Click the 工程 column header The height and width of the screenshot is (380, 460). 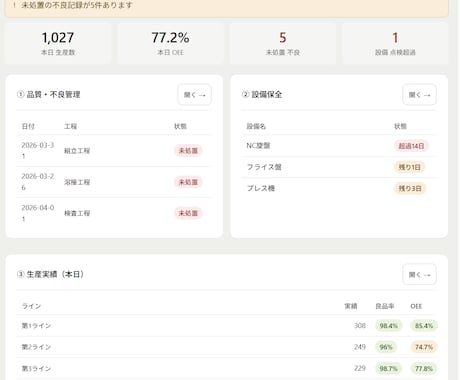(x=70, y=126)
